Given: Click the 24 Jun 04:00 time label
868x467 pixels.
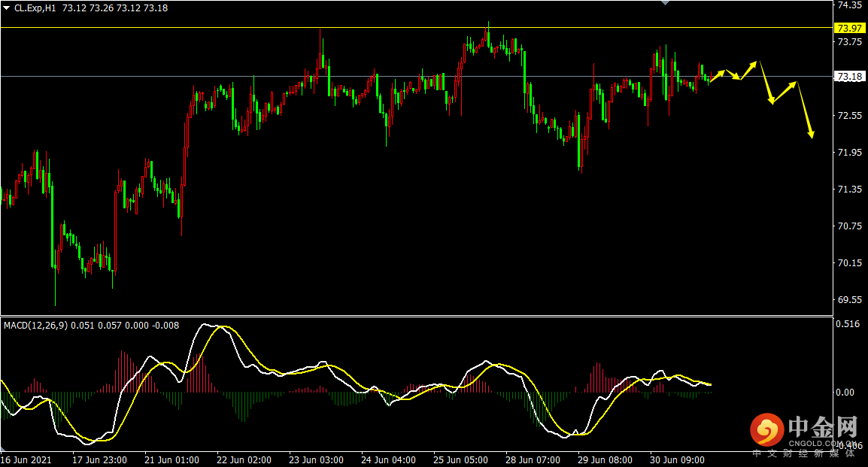Looking at the screenshot, I should point(389,459).
